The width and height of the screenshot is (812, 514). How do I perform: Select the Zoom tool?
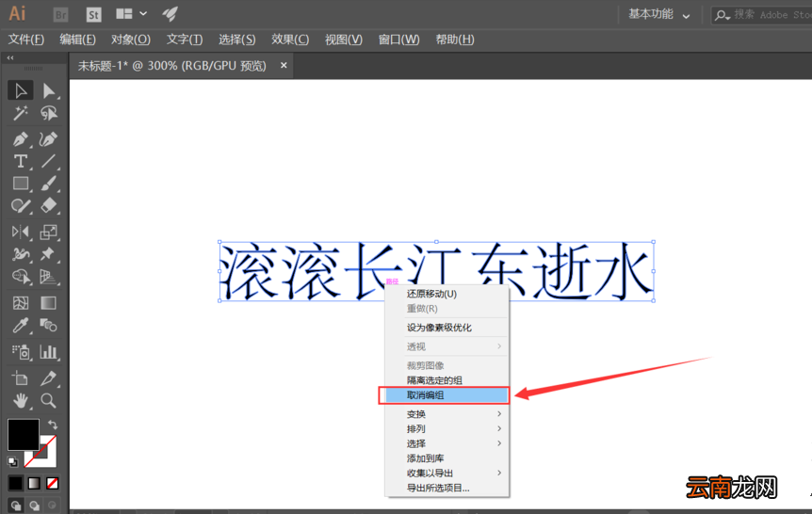click(x=49, y=401)
